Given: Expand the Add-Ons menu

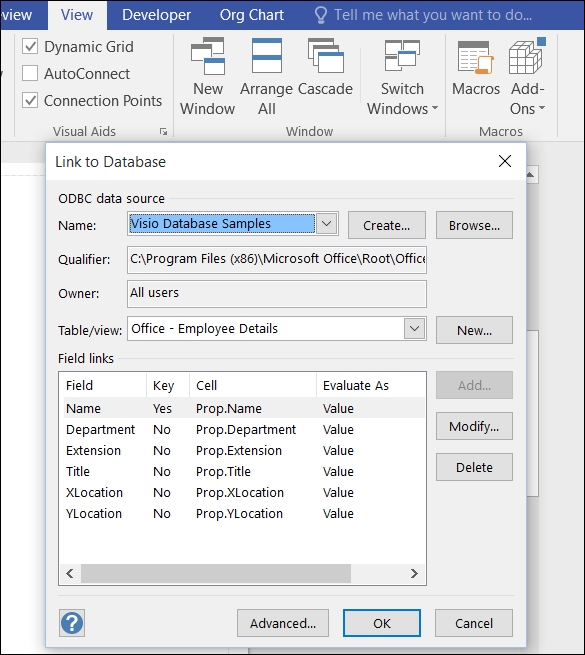Looking at the screenshot, I should pos(527,77).
